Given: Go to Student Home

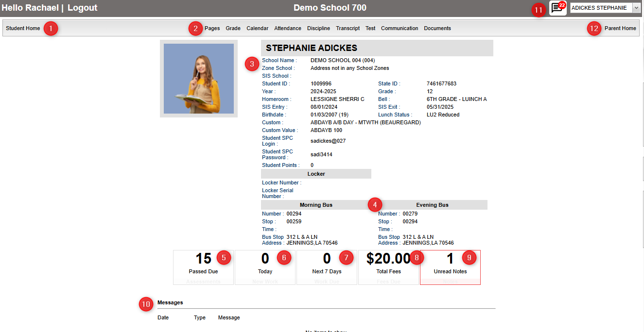Looking at the screenshot, I should click(x=23, y=28).
